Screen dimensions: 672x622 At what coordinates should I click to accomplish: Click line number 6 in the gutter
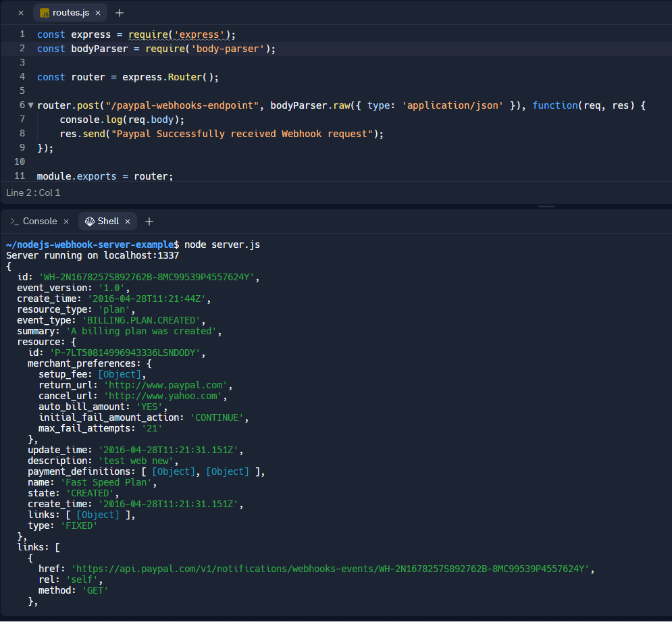click(22, 105)
